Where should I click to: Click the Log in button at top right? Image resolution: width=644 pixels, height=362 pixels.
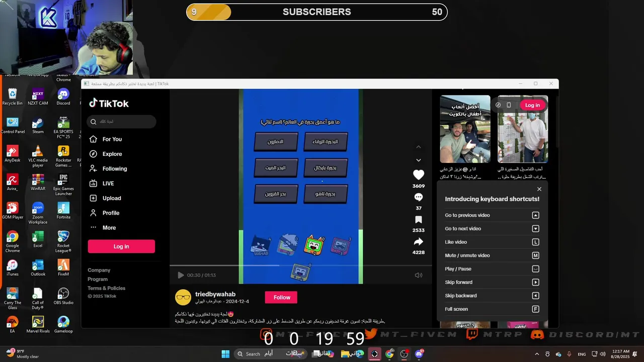(x=533, y=105)
